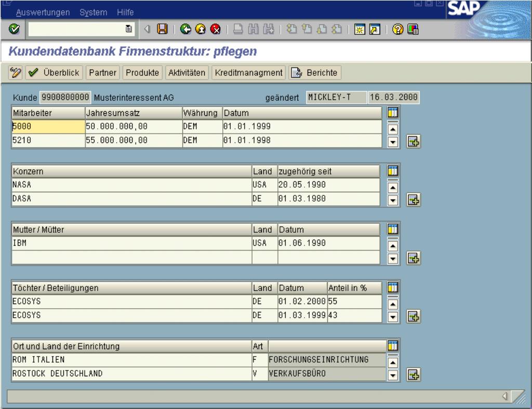The height and width of the screenshot is (409, 532).
Task: Add a new row to Konzern table
Action: (x=414, y=200)
